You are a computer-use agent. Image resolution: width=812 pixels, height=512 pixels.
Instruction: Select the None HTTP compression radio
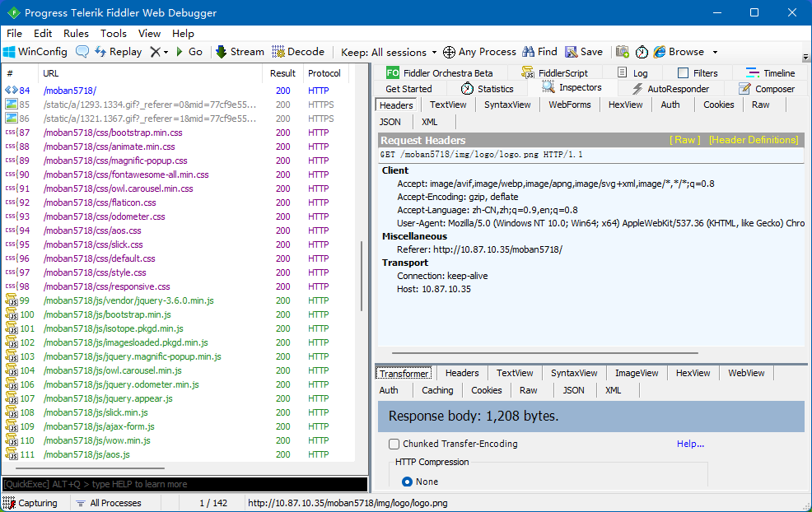[x=407, y=482]
